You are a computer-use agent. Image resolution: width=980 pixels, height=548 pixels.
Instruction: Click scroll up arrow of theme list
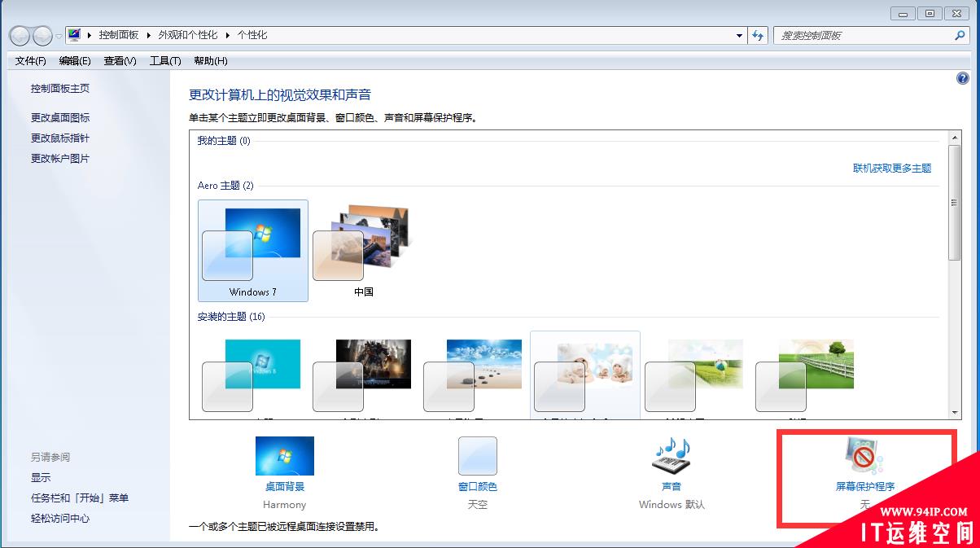pyautogui.click(x=955, y=138)
